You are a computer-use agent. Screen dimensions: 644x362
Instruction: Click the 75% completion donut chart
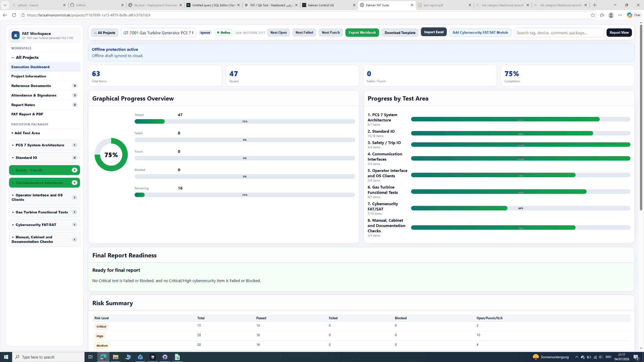(x=111, y=155)
